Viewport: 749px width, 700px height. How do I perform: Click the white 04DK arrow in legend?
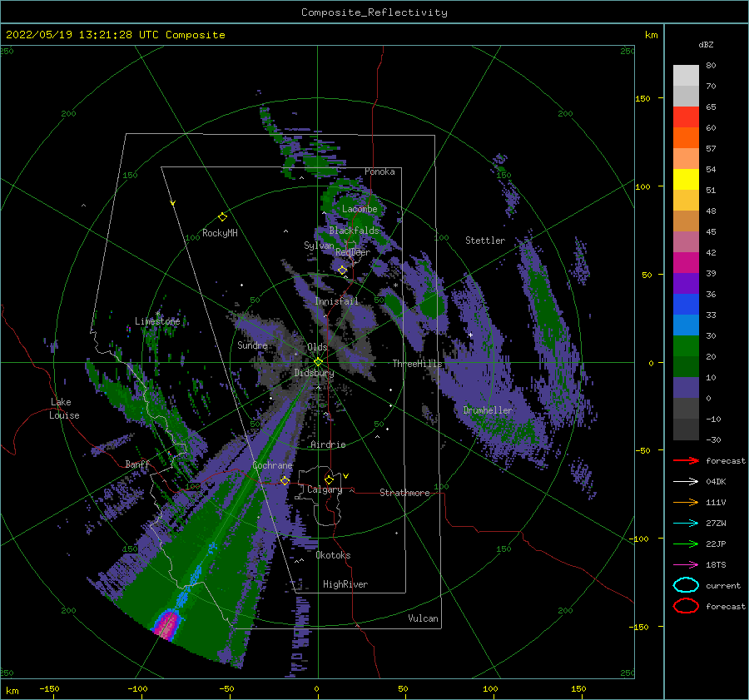point(686,482)
